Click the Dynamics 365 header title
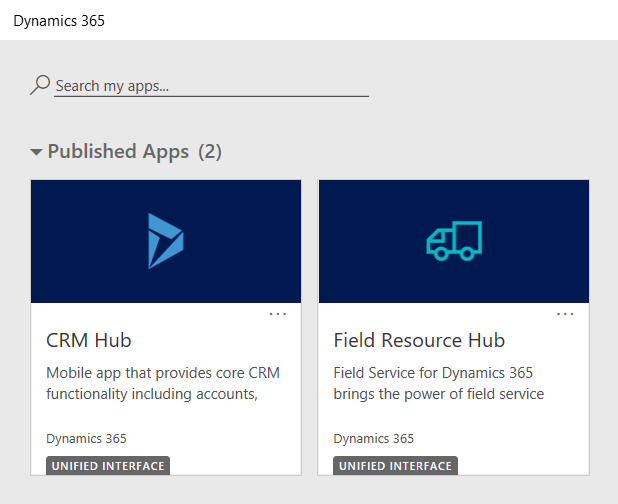This screenshot has height=504, width=618. [x=59, y=21]
